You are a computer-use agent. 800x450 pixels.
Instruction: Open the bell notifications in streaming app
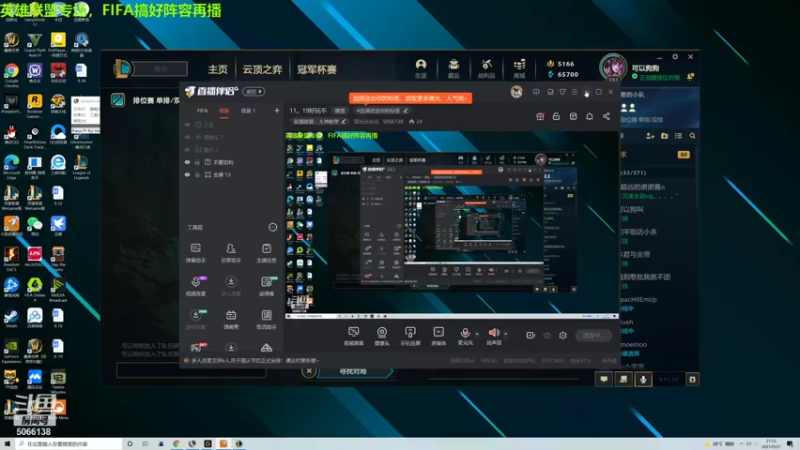pos(589,116)
